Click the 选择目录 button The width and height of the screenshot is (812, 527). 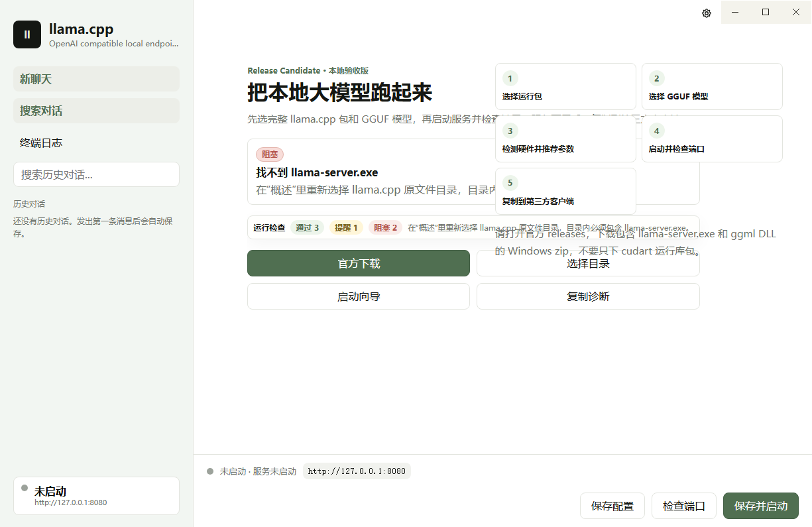(588, 263)
